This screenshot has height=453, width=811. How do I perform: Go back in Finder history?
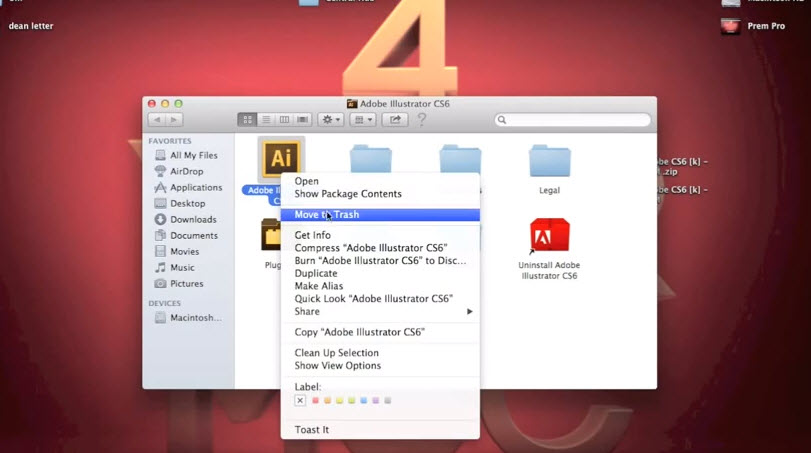pyautogui.click(x=157, y=120)
